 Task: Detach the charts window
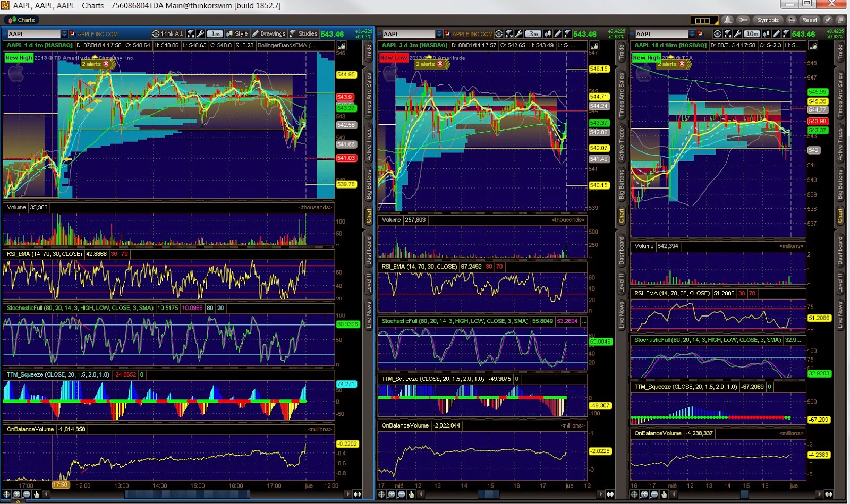click(840, 20)
